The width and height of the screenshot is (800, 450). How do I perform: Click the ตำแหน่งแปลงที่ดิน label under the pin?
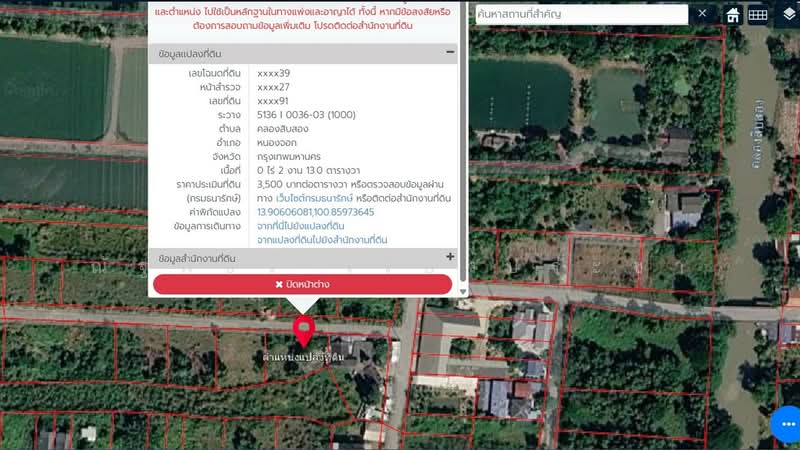tap(303, 357)
